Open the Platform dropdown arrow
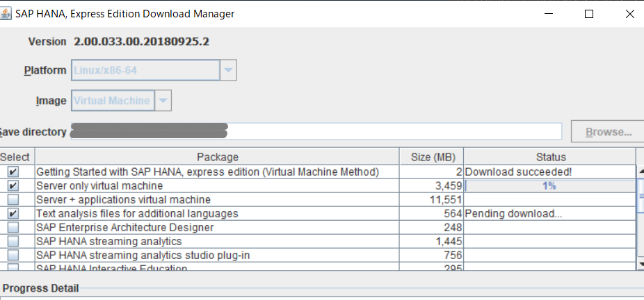644x300 pixels. (x=229, y=70)
